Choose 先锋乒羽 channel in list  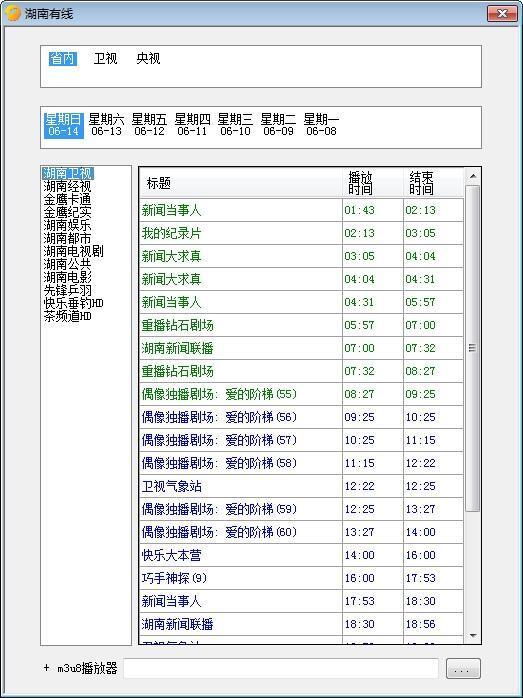pyautogui.click(x=67, y=290)
